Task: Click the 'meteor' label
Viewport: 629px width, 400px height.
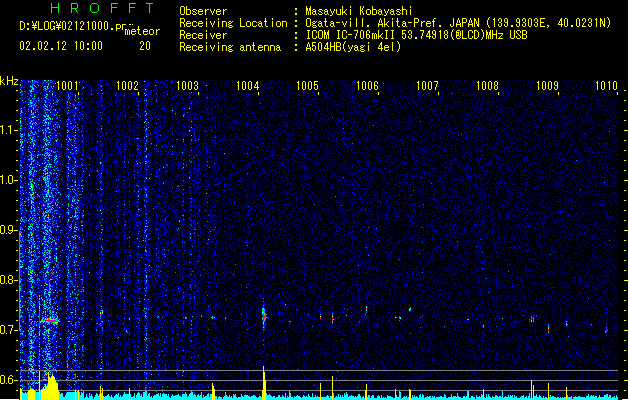Action: point(142,31)
